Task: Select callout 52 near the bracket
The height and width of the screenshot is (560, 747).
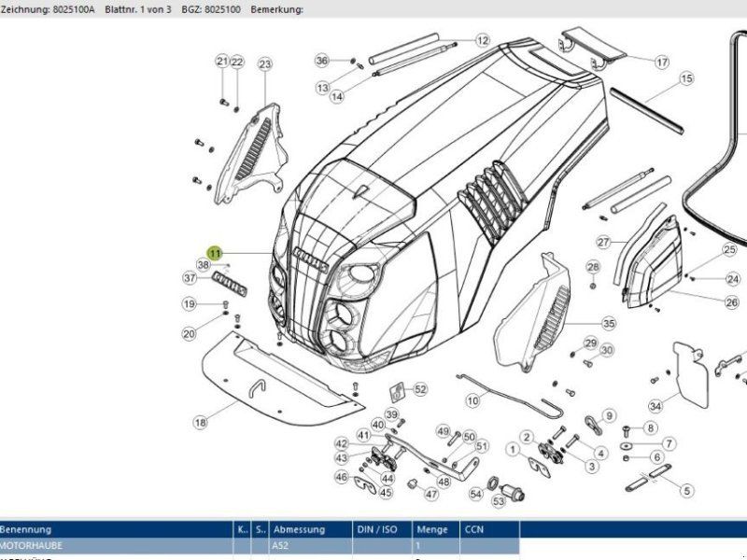Action: [420, 389]
